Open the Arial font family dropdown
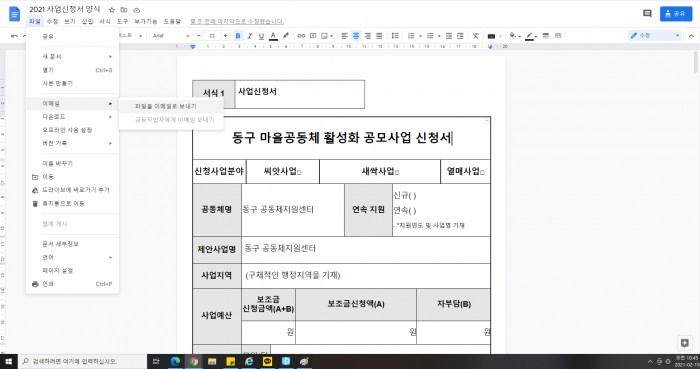The width and height of the screenshot is (700, 369). [171, 36]
